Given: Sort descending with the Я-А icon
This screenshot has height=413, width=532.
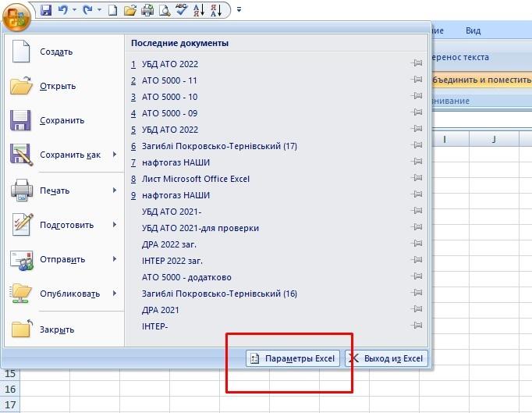Looking at the screenshot, I should 217,10.
